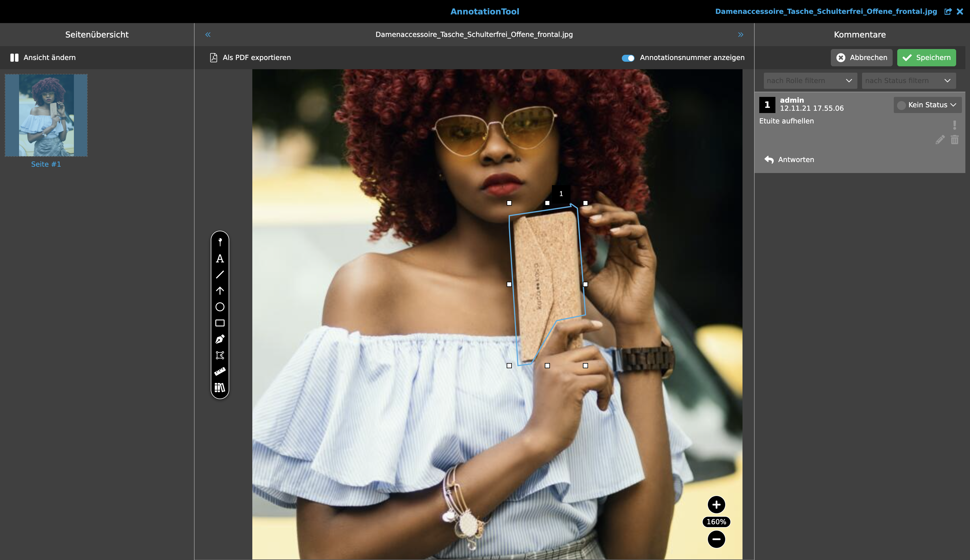The width and height of the screenshot is (970, 560).
Task: Select the ruler measurement tool
Action: (220, 371)
